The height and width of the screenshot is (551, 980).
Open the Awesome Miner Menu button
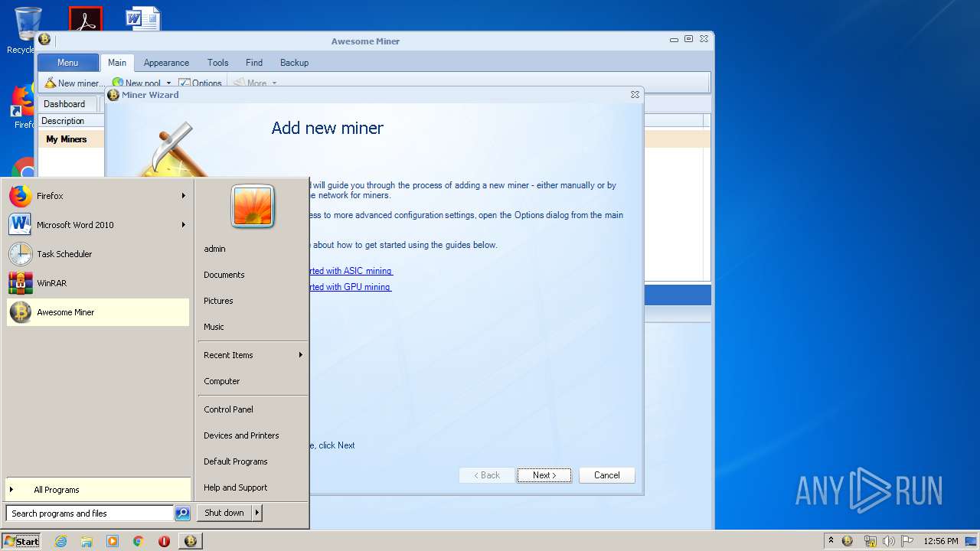click(x=68, y=63)
